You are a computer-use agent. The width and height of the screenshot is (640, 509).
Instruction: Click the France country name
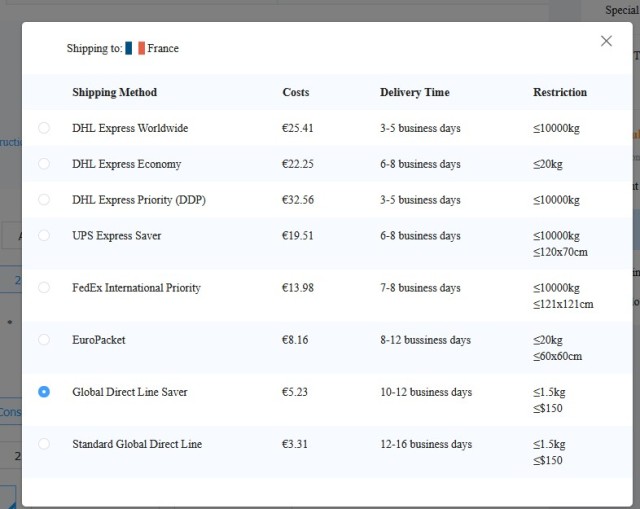pyautogui.click(x=163, y=48)
